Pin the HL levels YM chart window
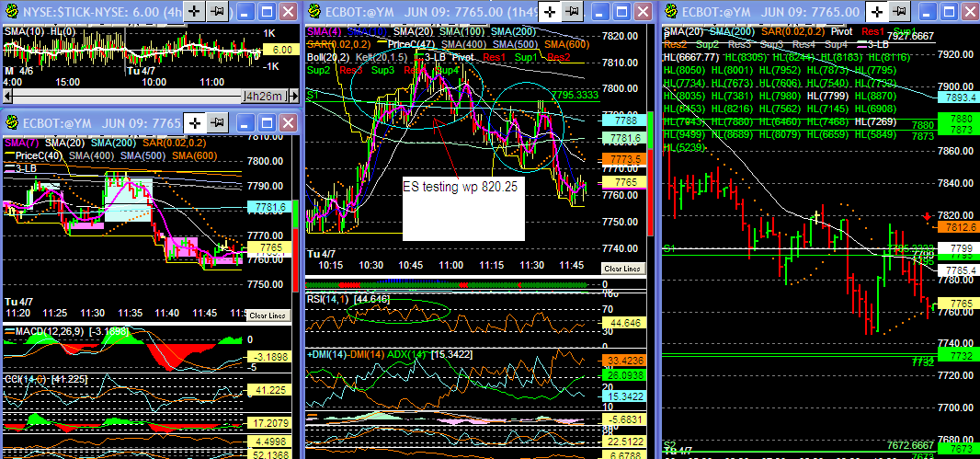980x459 pixels. point(900,11)
